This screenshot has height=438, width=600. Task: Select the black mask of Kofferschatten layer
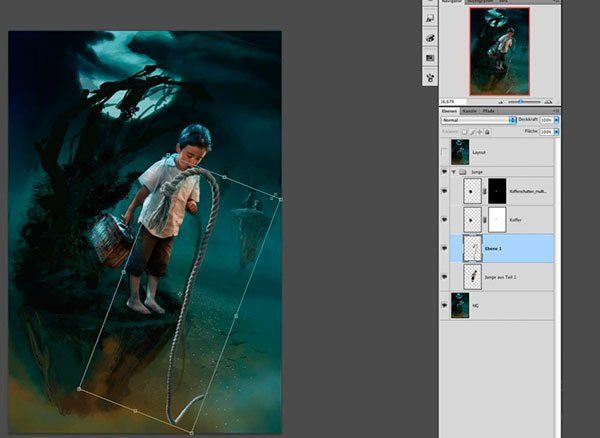coord(497,191)
